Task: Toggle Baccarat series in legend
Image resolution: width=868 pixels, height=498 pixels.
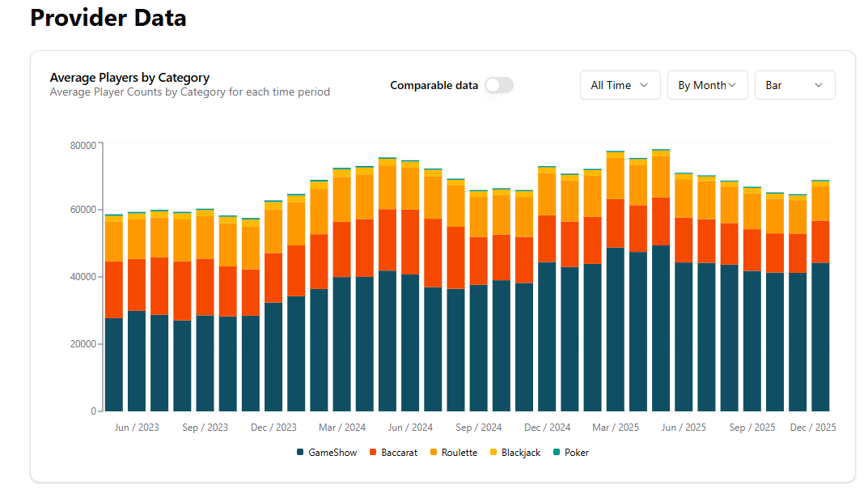Action: pyautogui.click(x=394, y=453)
